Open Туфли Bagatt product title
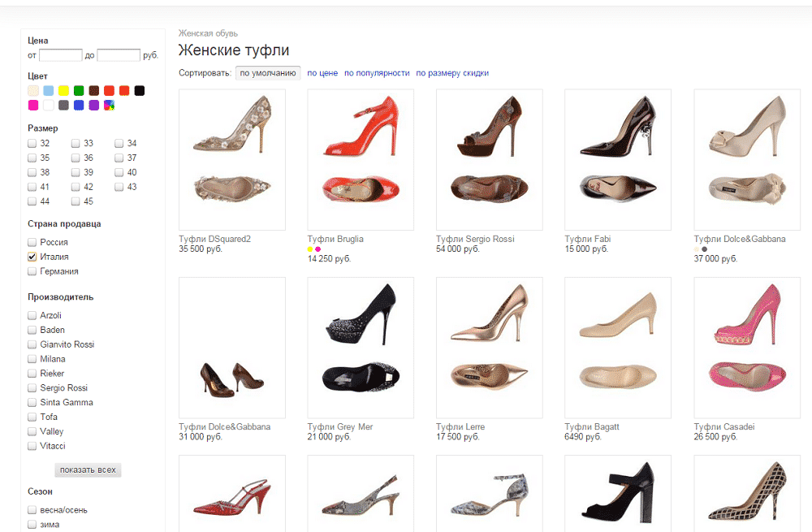Screen dimensions: 812x532 [x=592, y=427]
